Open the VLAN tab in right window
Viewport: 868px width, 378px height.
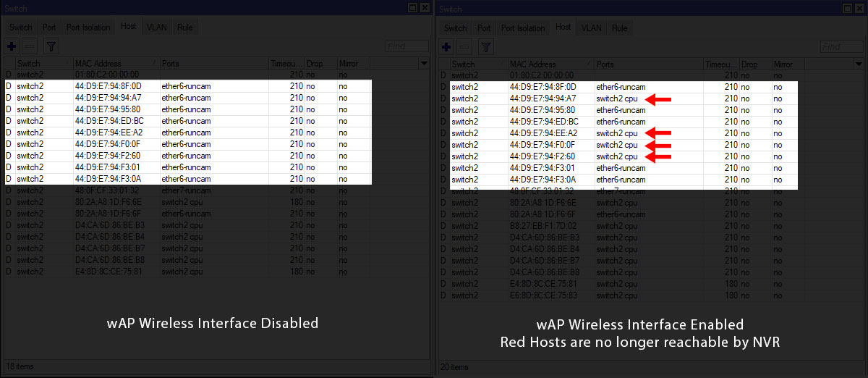tap(591, 28)
